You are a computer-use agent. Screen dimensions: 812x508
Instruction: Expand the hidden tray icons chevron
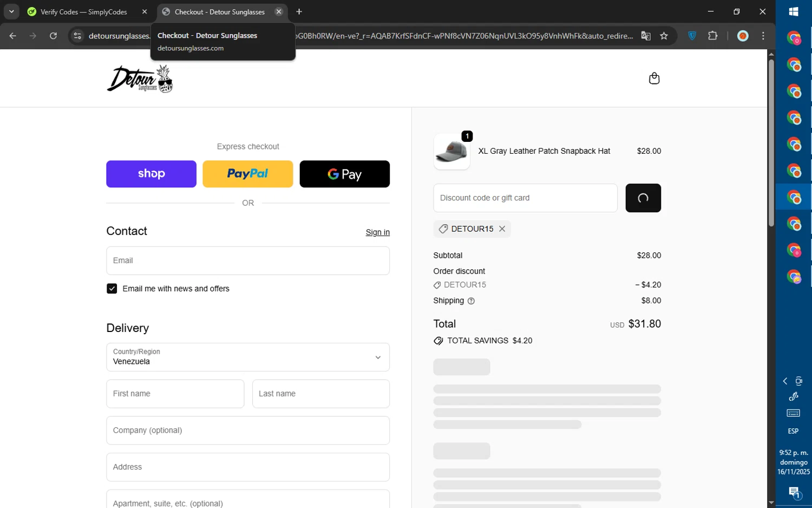[785, 382]
